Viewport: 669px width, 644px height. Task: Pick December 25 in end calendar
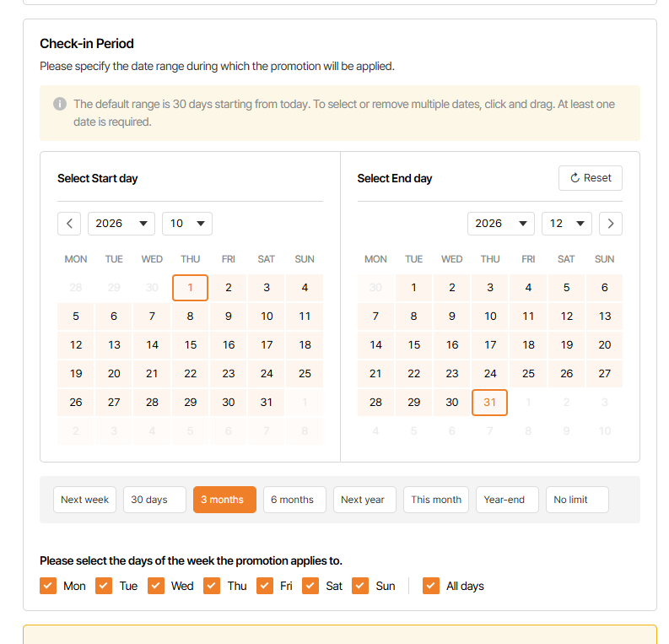tap(528, 373)
